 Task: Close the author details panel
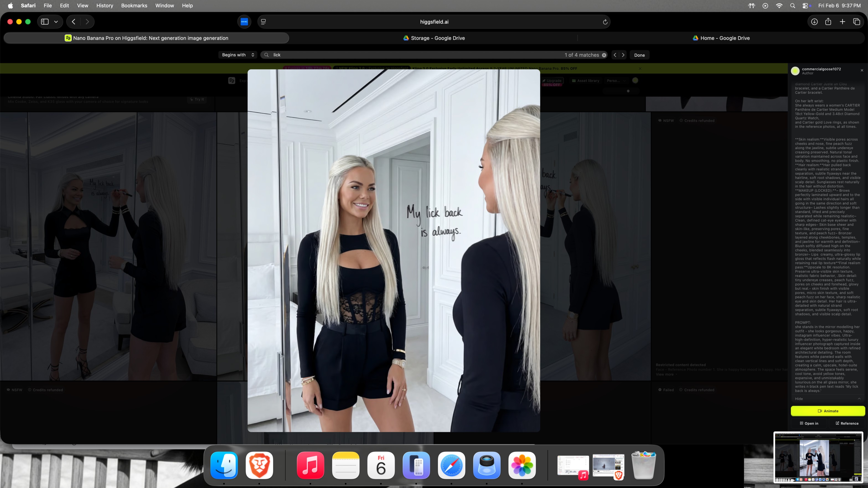[862, 70]
